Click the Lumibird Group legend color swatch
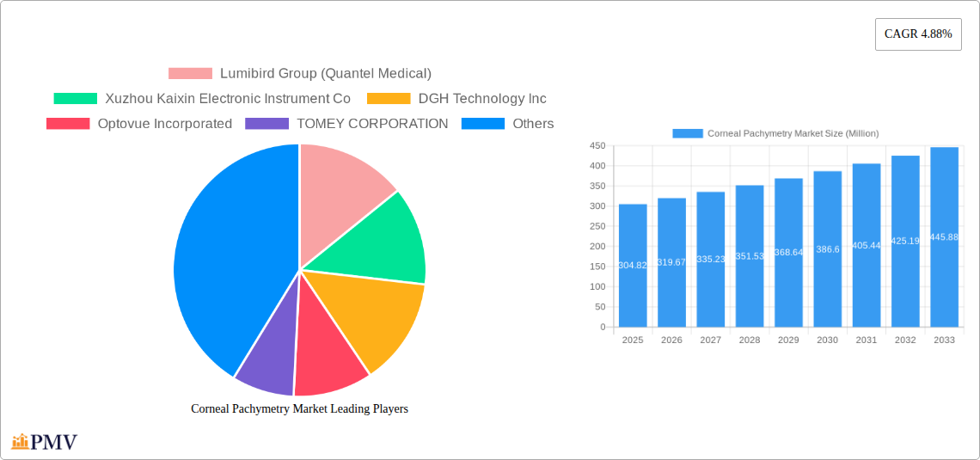Viewport: 980px width, 460px height. [x=190, y=74]
